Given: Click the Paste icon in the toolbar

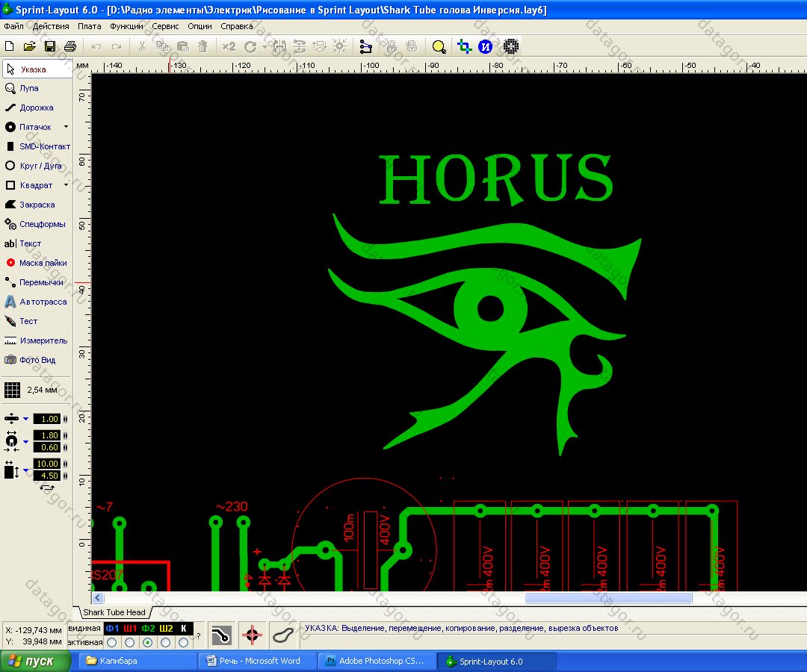Looking at the screenshot, I should [x=183, y=46].
